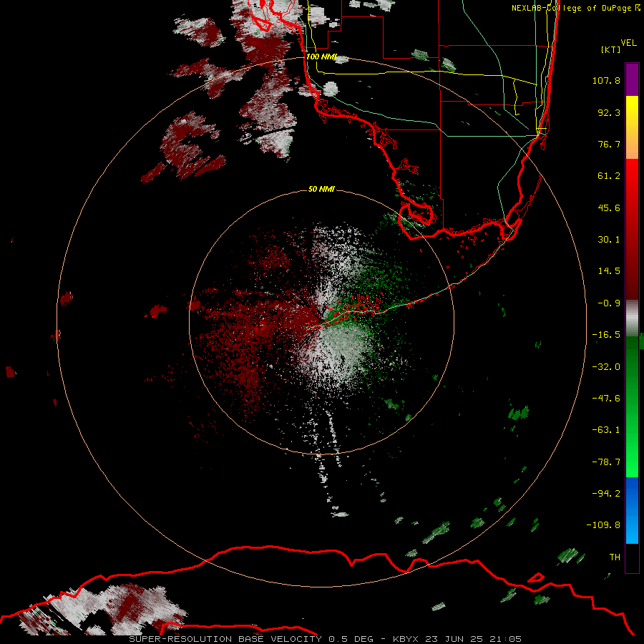Click the 45.6 scale value

tap(609, 208)
